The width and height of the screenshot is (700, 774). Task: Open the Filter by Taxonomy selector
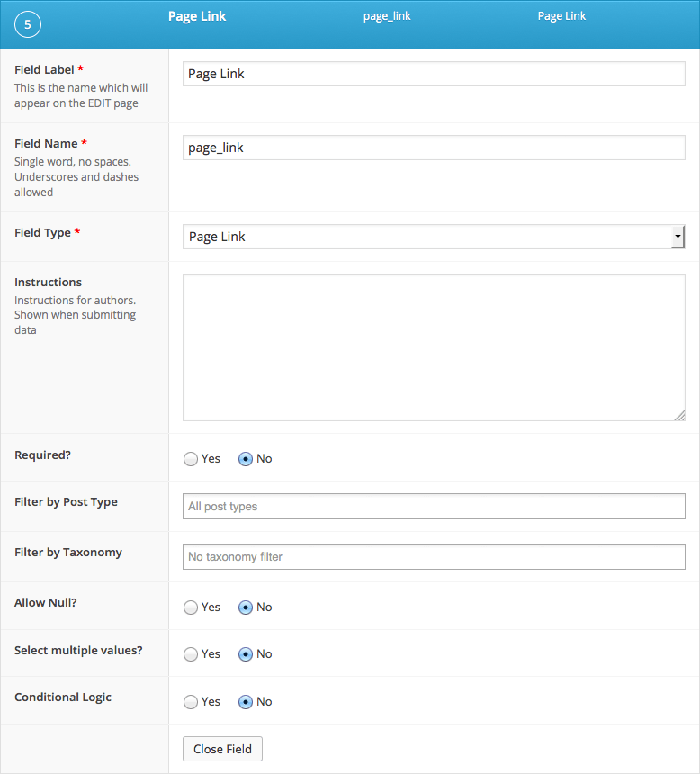point(434,557)
